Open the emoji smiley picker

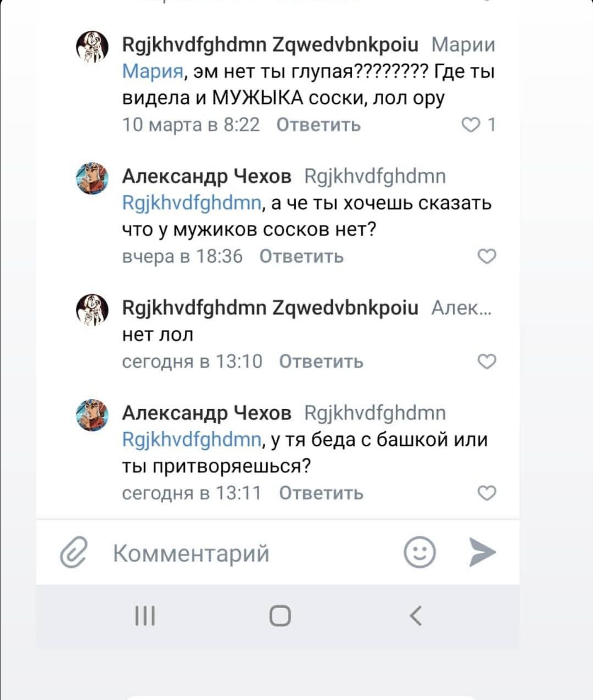point(420,552)
